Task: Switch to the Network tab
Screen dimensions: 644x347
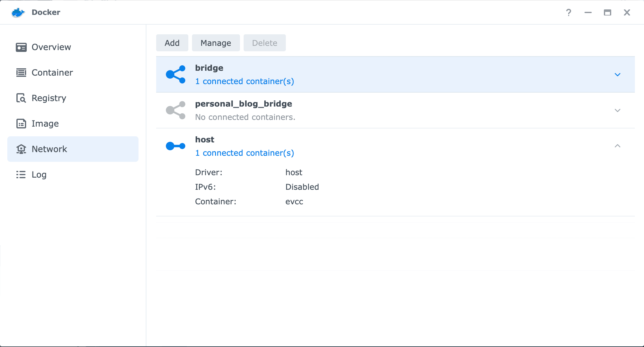Action: 49,149
